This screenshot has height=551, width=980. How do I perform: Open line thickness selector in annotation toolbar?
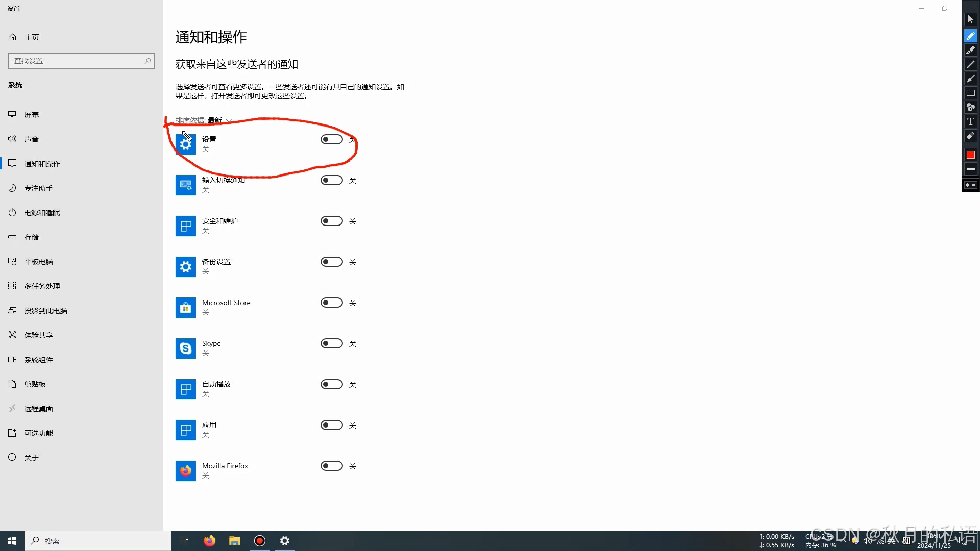point(970,169)
